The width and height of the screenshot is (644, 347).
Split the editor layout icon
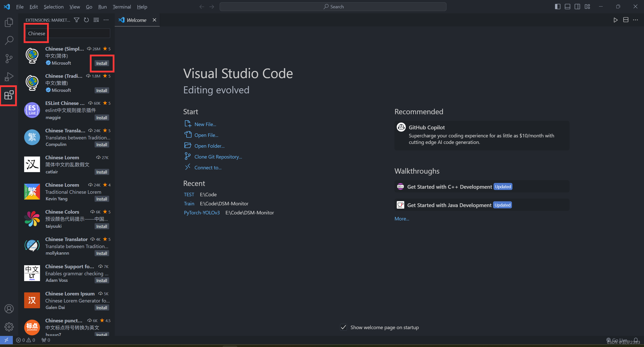(x=626, y=20)
